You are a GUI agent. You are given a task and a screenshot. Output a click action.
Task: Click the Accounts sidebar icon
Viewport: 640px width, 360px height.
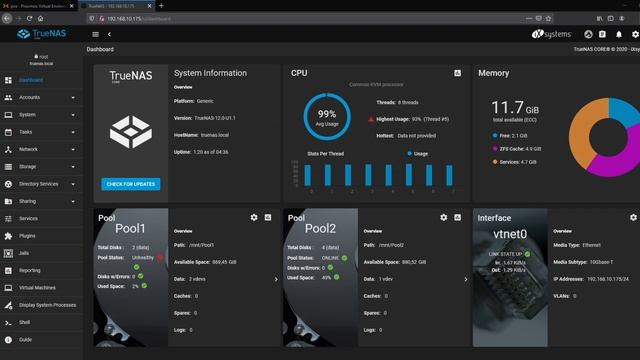8,98
